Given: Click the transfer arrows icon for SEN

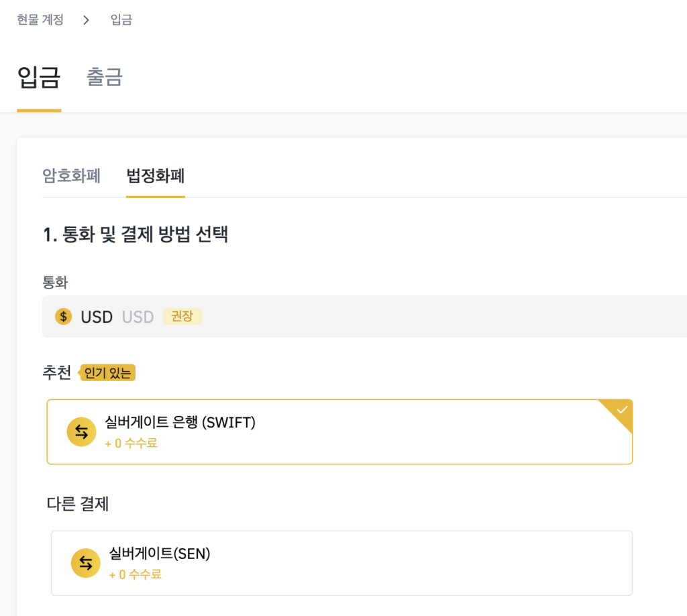Looking at the screenshot, I should pos(86,563).
